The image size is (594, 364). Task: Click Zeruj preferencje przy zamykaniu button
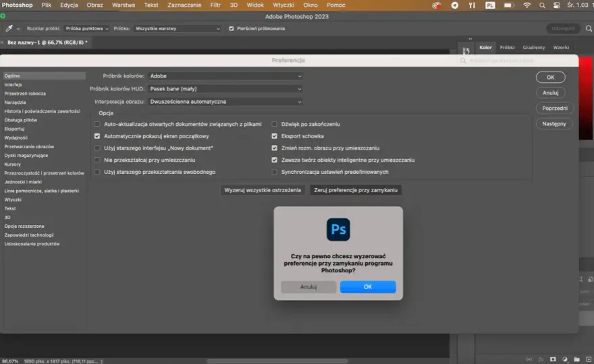coord(356,190)
